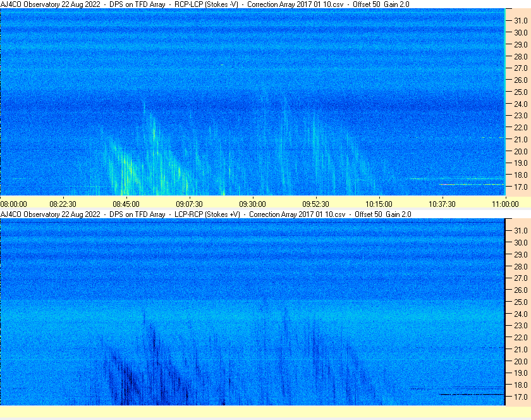
Task: Click the 31.0 frequency label on upper chart
Action: pos(521,21)
